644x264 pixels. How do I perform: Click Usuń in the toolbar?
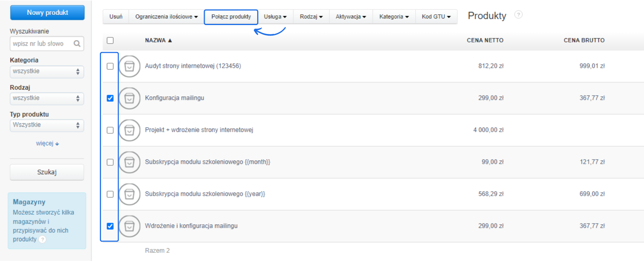tap(116, 17)
